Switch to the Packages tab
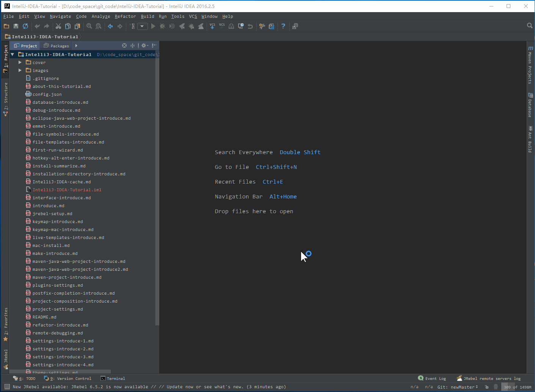 point(56,46)
